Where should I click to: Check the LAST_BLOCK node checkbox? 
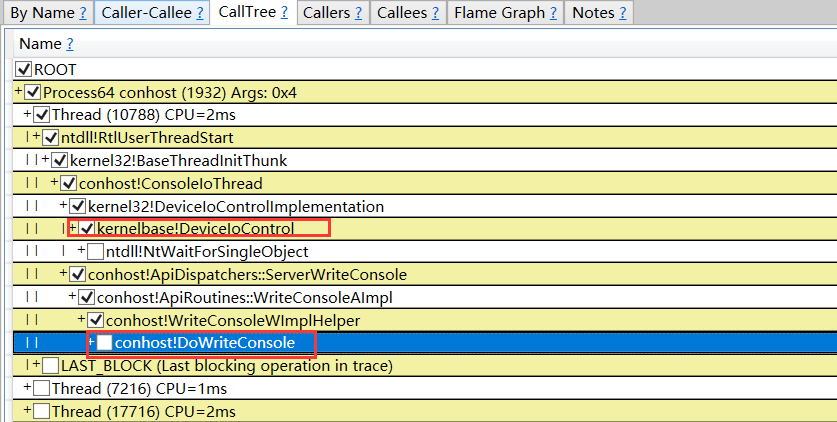click(51, 366)
